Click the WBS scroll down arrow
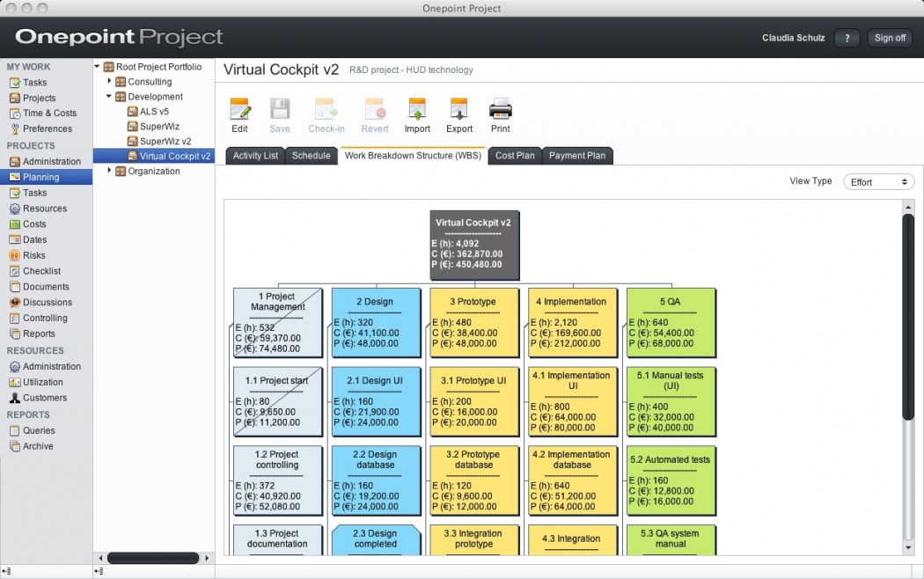 coord(908,547)
